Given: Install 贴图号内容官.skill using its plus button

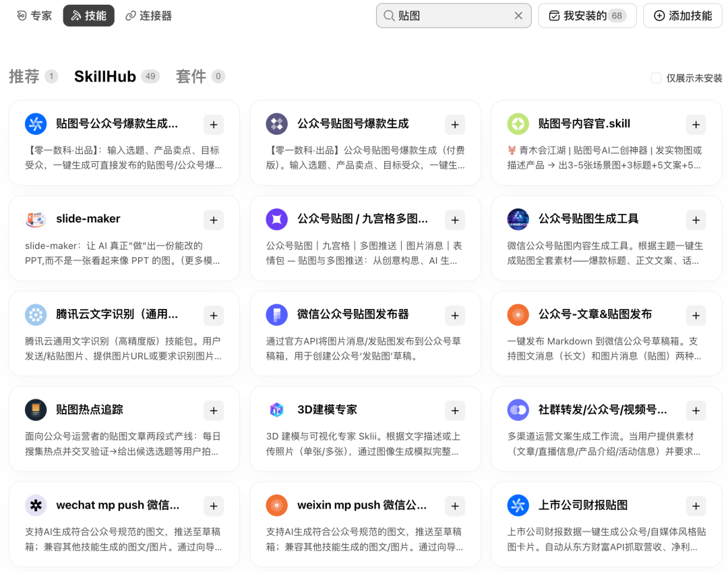Looking at the screenshot, I should coord(696,125).
